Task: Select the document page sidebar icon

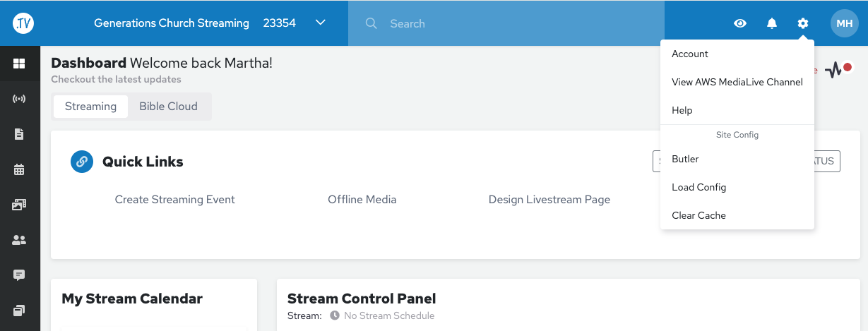Action: tap(19, 134)
